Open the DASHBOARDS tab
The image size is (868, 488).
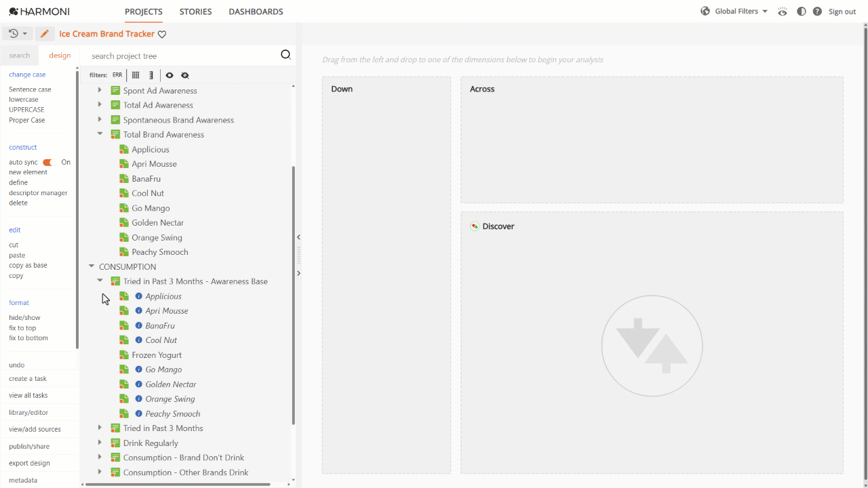256,12
